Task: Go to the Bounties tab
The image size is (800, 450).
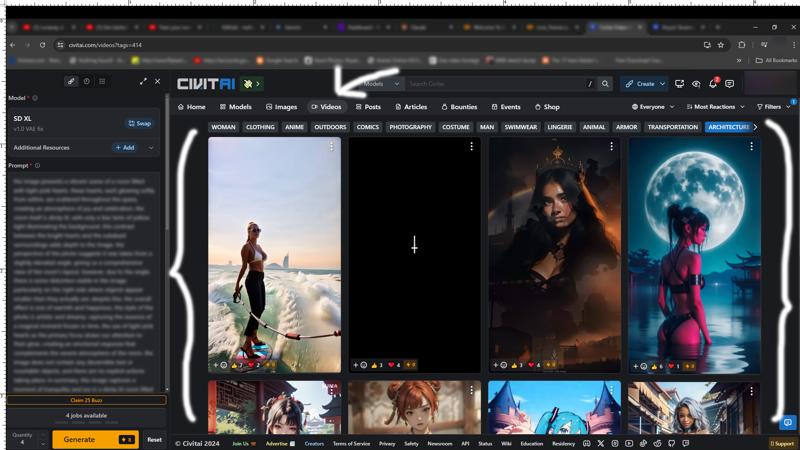Action: point(459,107)
